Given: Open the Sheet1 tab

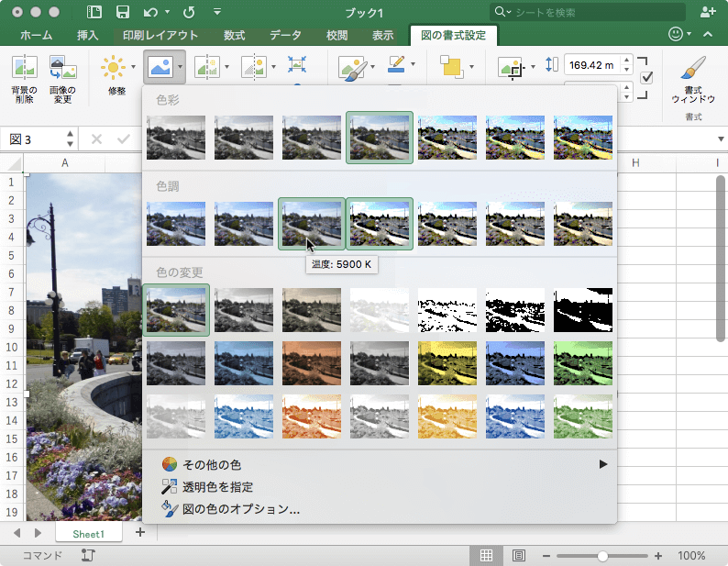Looking at the screenshot, I should coord(89,533).
